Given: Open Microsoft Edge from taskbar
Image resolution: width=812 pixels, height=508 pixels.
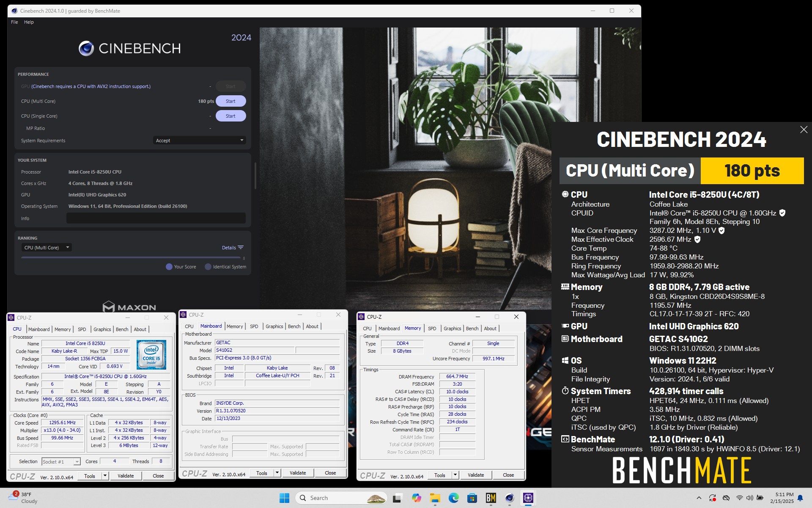Looking at the screenshot, I should pos(453,498).
